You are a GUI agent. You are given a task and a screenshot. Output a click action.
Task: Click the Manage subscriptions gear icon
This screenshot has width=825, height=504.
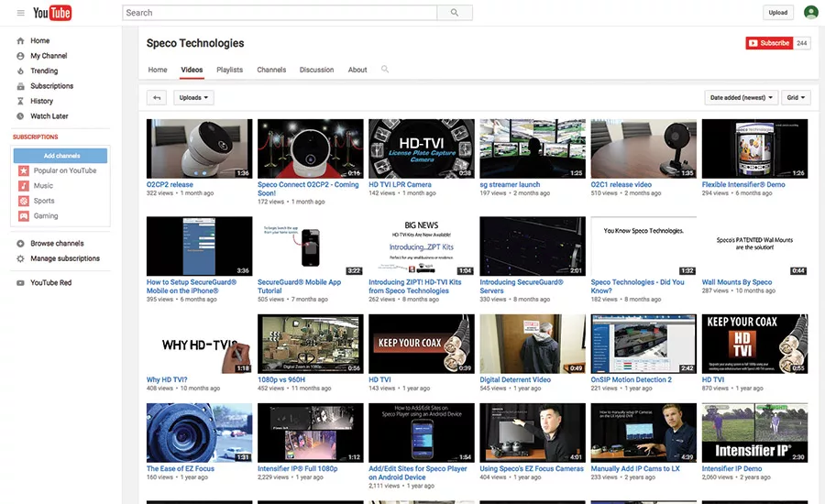tap(20, 258)
